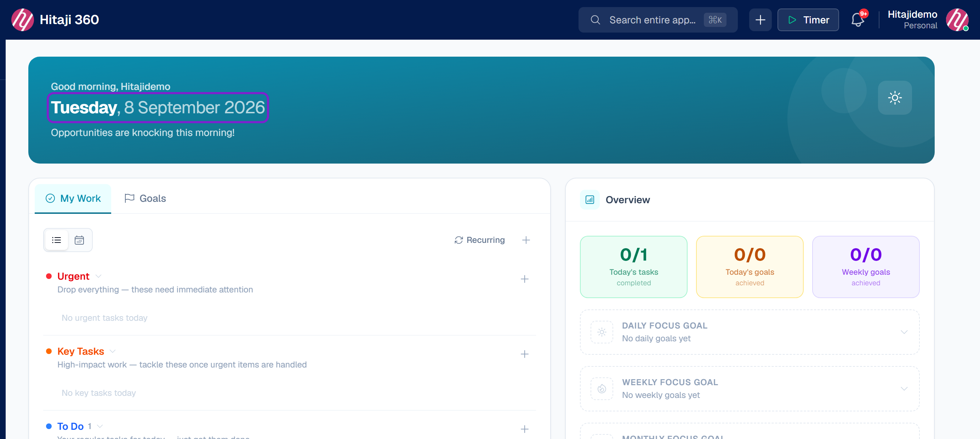Switch to list view
The image size is (980, 439).
57,240
